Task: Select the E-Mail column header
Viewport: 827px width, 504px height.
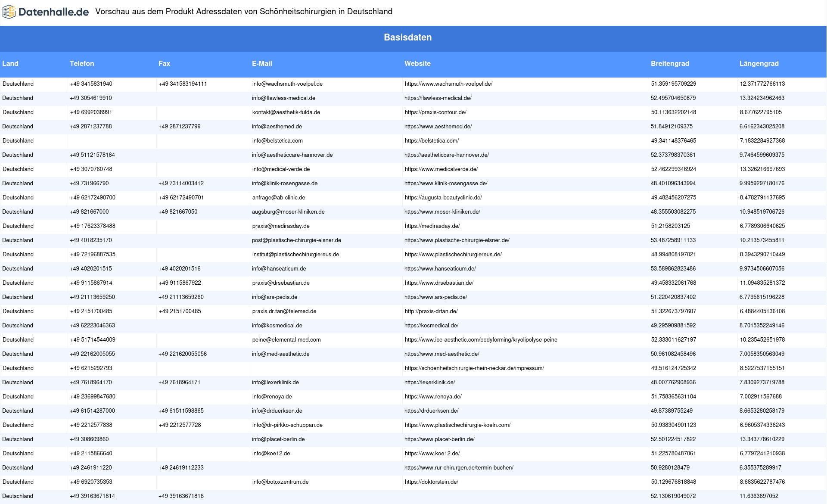Action: point(262,63)
